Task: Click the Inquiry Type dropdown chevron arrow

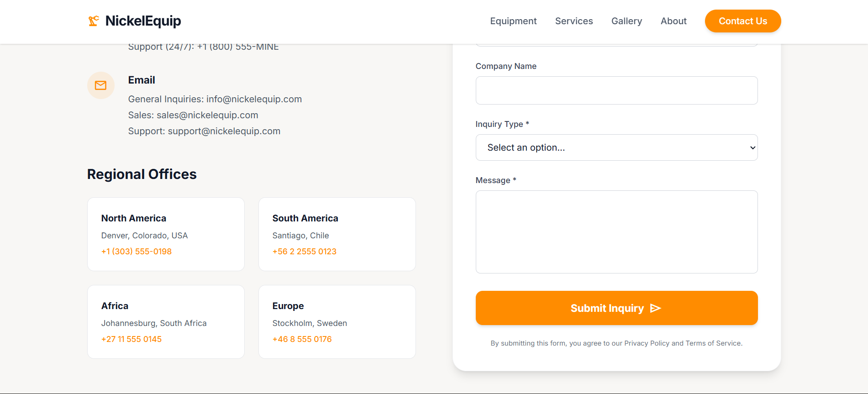Action: coord(752,147)
